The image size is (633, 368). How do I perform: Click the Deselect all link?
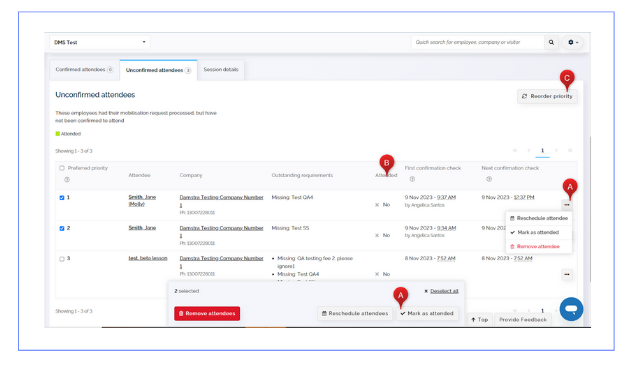[x=444, y=291]
